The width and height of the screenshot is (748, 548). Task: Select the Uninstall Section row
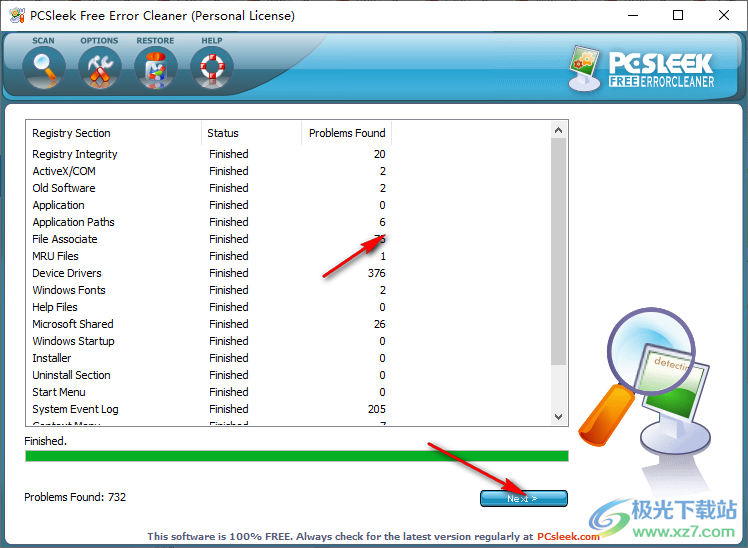(209, 375)
